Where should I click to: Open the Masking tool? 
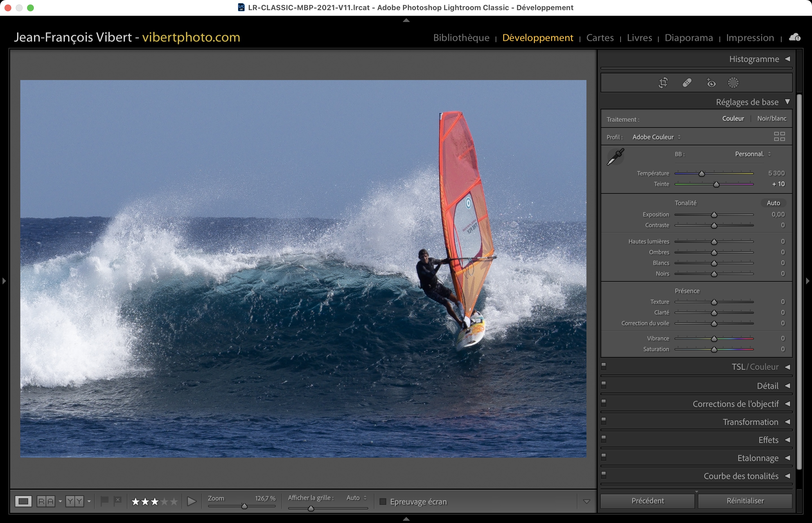tap(733, 83)
